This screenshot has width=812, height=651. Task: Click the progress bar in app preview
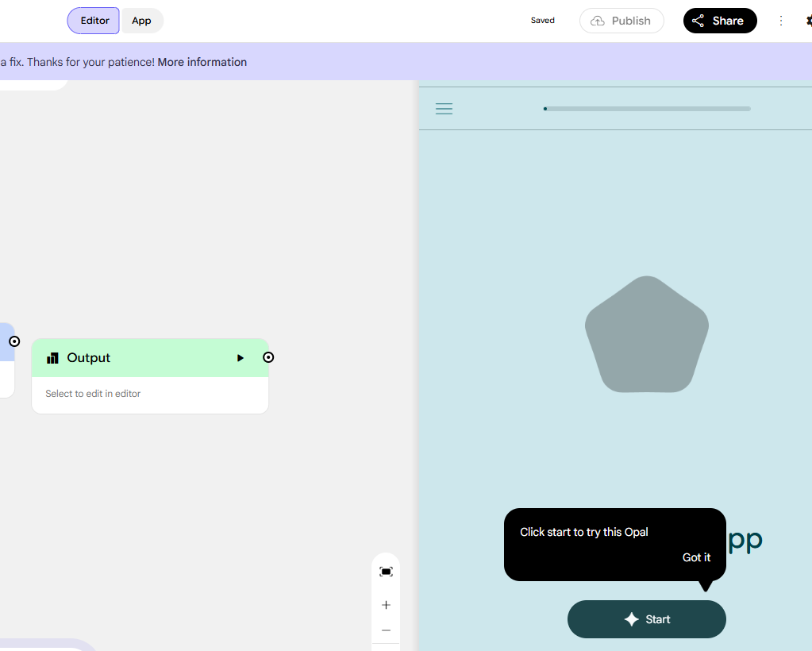(647, 109)
